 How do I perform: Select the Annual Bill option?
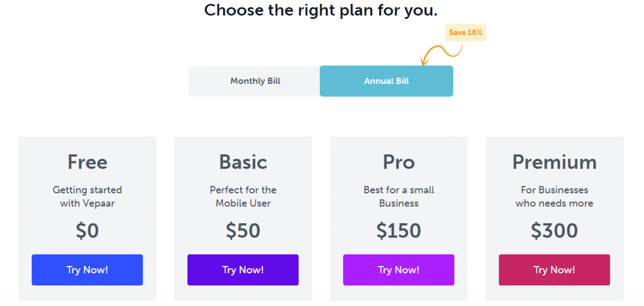386,81
